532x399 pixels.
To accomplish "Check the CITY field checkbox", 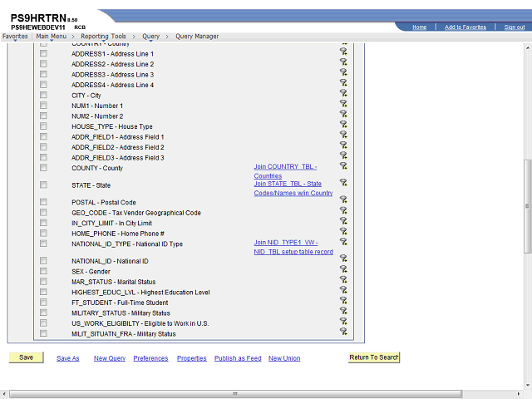I will click(x=43, y=95).
